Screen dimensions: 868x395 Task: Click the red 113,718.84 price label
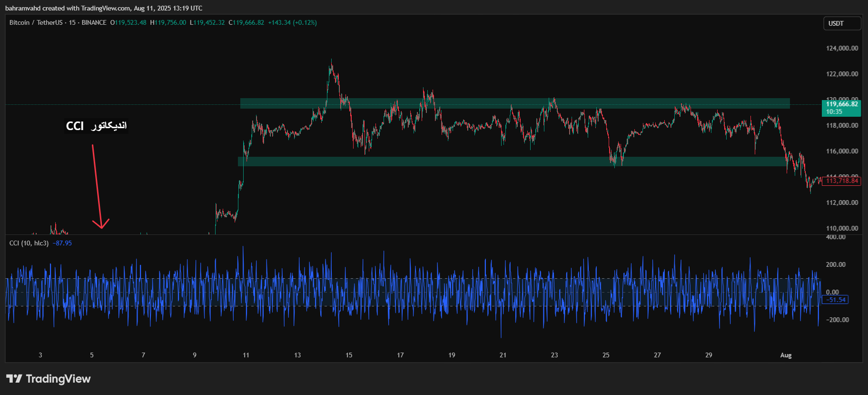pyautogui.click(x=841, y=181)
